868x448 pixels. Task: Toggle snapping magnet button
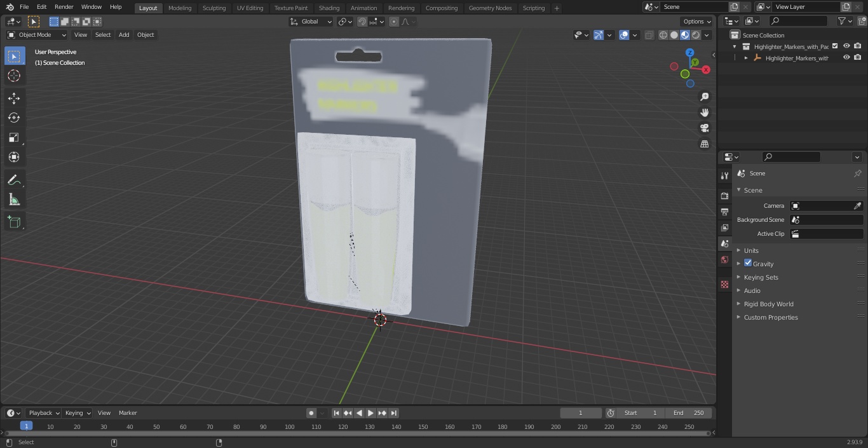point(362,22)
